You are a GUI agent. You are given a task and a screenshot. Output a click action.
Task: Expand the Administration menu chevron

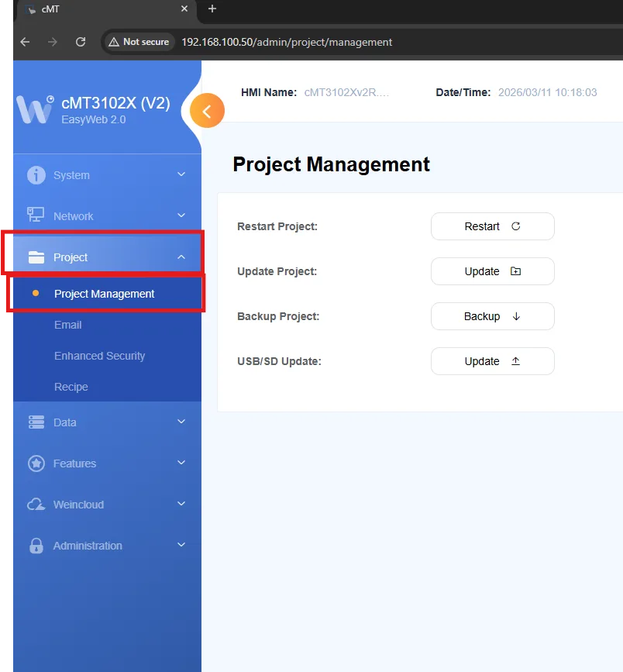point(181,545)
